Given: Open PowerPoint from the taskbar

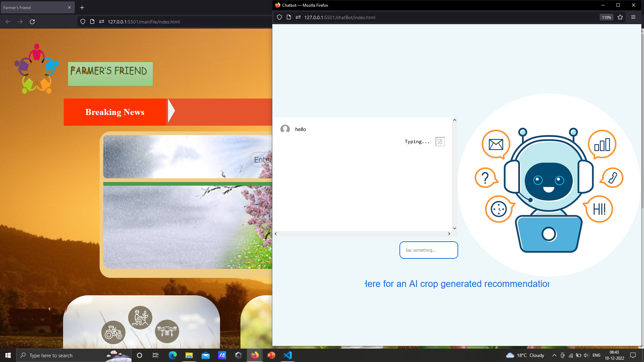Looking at the screenshot, I should pyautogui.click(x=271, y=355).
